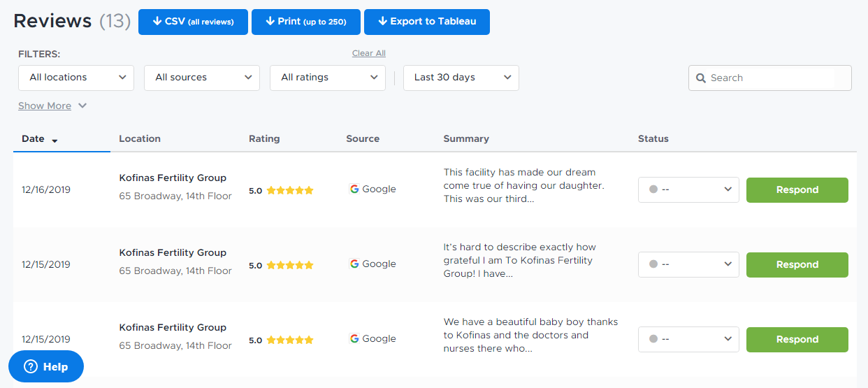This screenshot has width=868, height=388.
Task: Click the five stars of the 12/16/2019 review
Action: pyautogui.click(x=289, y=190)
